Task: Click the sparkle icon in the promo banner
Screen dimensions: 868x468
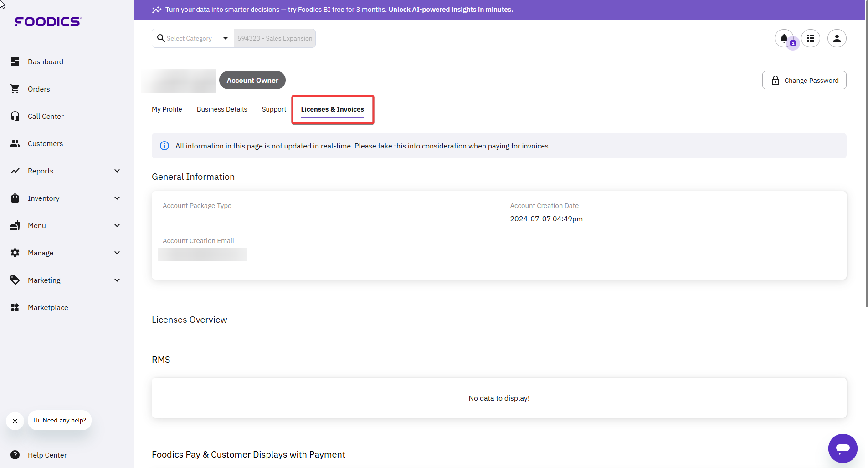Action: 157,10
